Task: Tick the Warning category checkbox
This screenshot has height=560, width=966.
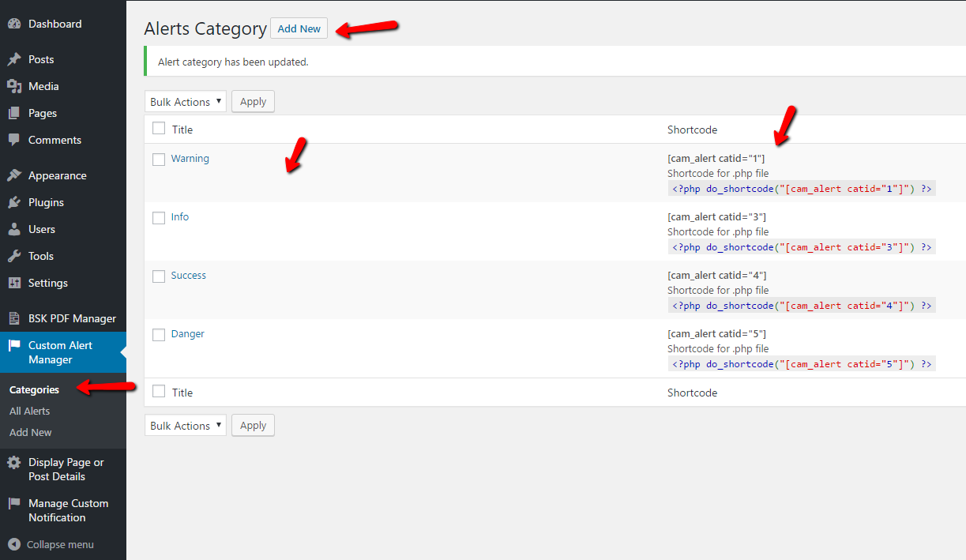Action: coord(159,159)
